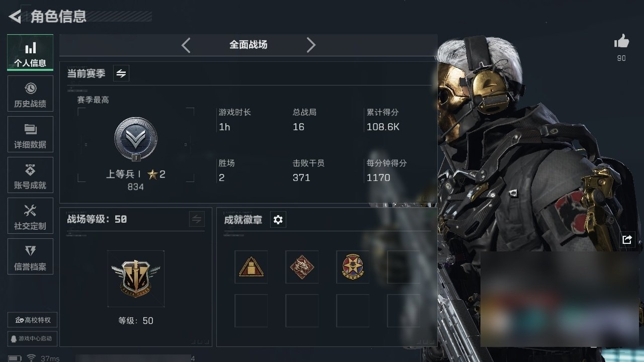Select the star circular achievement badge
Image resolution: width=644 pixels, height=362 pixels.
point(353,267)
